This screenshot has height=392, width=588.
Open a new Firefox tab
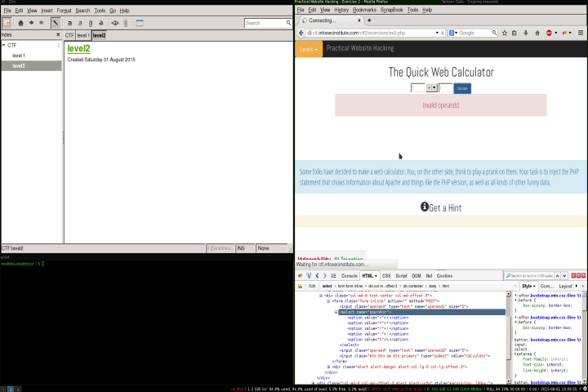pos(369,20)
